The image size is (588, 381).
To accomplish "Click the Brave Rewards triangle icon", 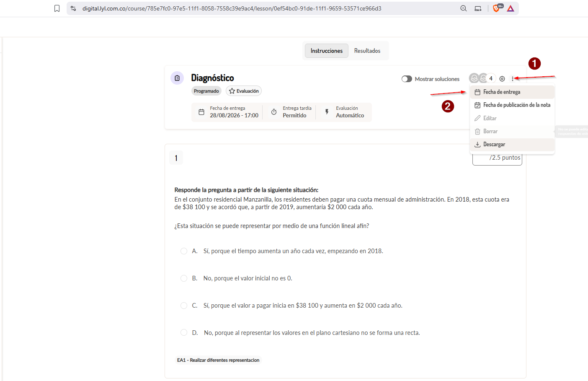I will (x=511, y=8).
